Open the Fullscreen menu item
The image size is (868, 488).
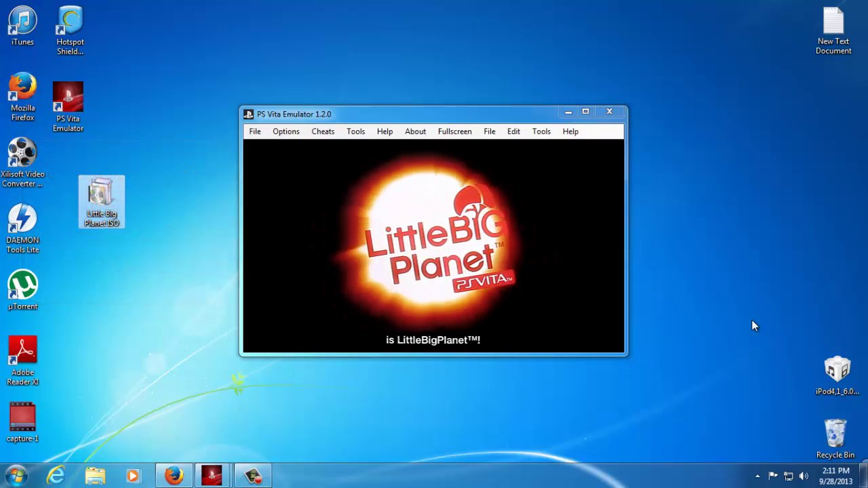(455, 131)
